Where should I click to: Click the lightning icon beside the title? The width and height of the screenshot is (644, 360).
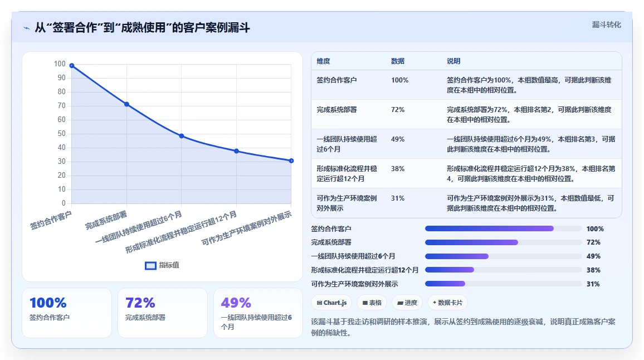[27, 28]
